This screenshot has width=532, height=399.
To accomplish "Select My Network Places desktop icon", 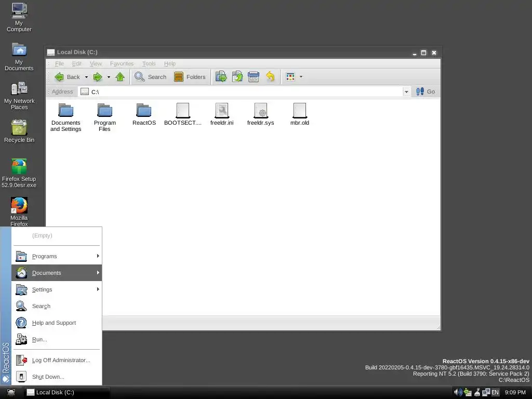I will click(x=19, y=96).
